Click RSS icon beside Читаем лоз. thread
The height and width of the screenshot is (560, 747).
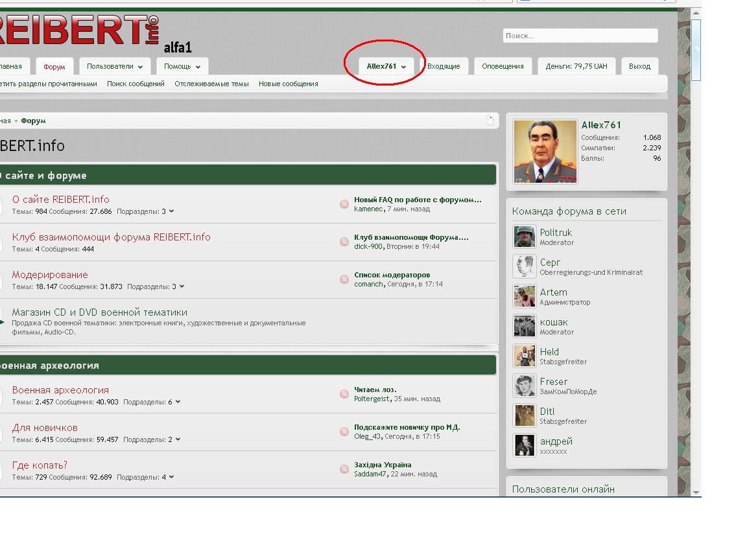point(344,394)
